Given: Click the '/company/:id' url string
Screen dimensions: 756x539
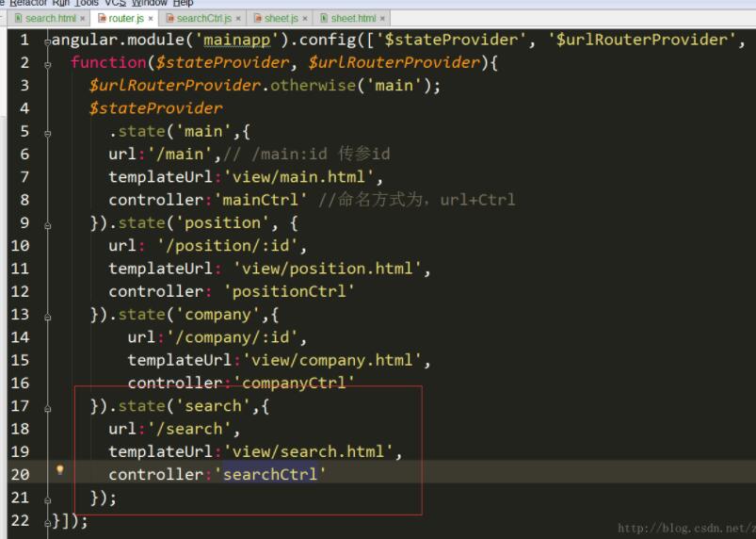Looking at the screenshot, I should click(232, 336).
